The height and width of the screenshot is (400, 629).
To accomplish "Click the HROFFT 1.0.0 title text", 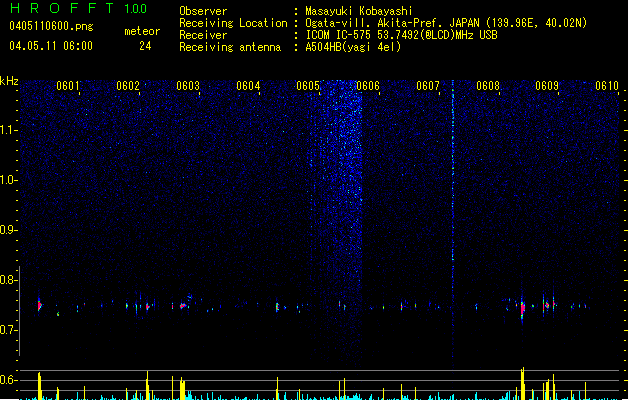I will click(x=78, y=8).
